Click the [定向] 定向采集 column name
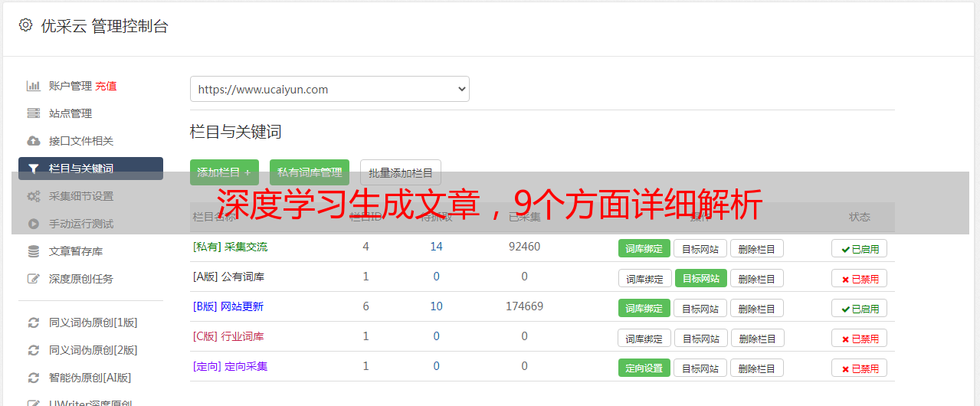The height and width of the screenshot is (406, 980). [230, 366]
